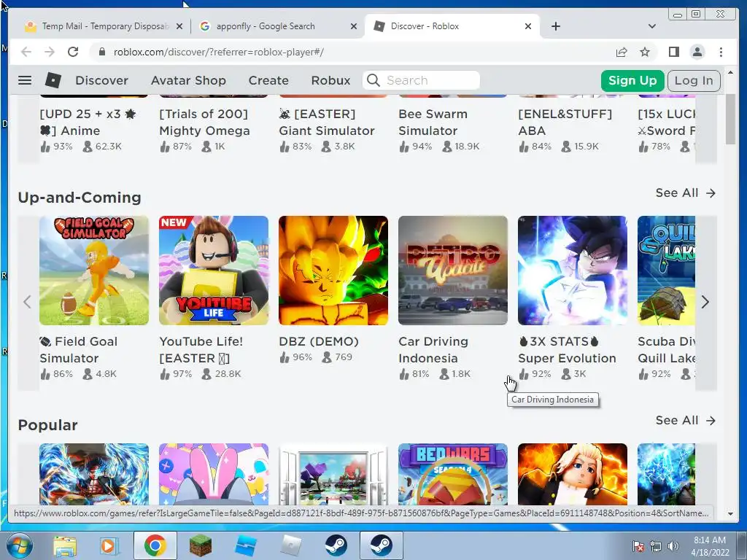Open Roblox Studio taskbar icon

[245, 545]
